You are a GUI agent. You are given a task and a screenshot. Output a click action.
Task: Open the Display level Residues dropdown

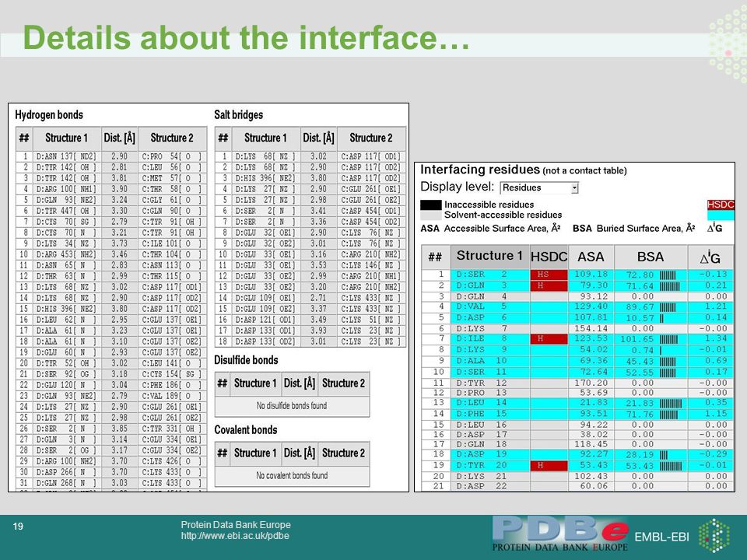(x=539, y=187)
